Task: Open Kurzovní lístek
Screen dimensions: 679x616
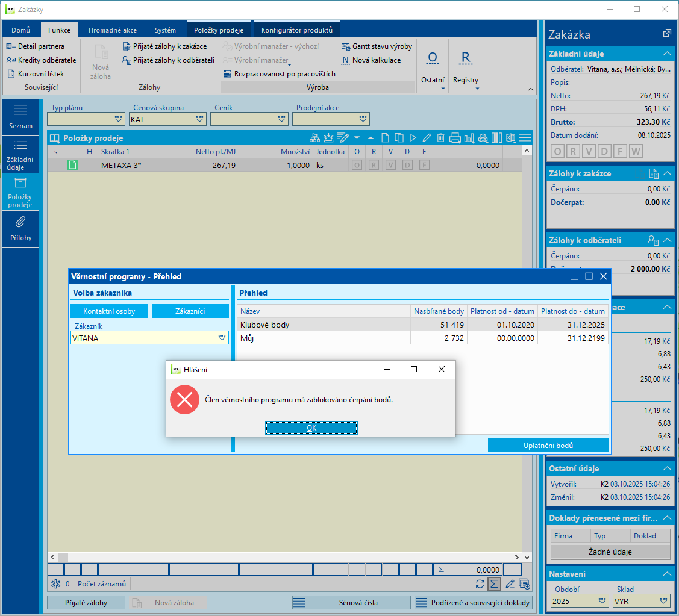Action: click(36, 74)
